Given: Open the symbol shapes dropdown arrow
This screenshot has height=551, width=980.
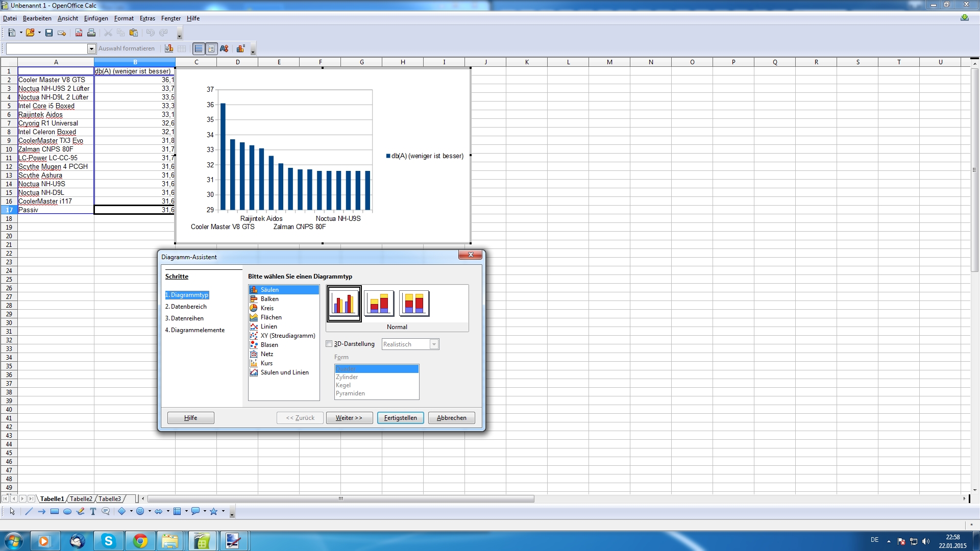Looking at the screenshot, I should point(150,511).
